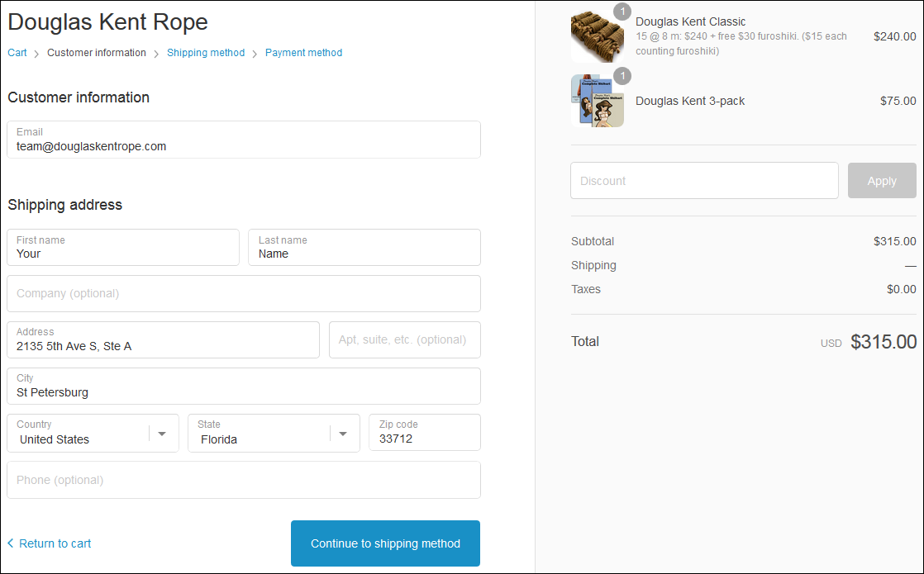The image size is (924, 574).
Task: Click the State dropdown arrow icon
Action: (x=343, y=434)
